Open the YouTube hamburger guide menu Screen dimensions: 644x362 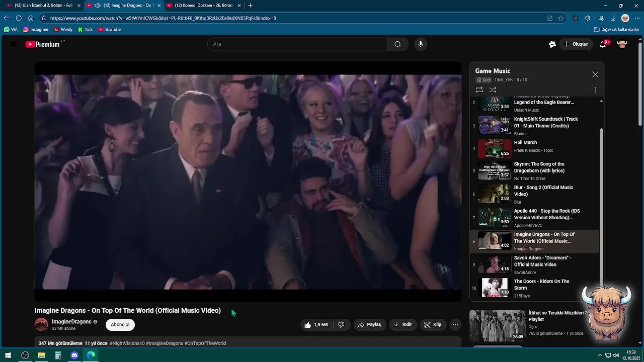point(14,44)
